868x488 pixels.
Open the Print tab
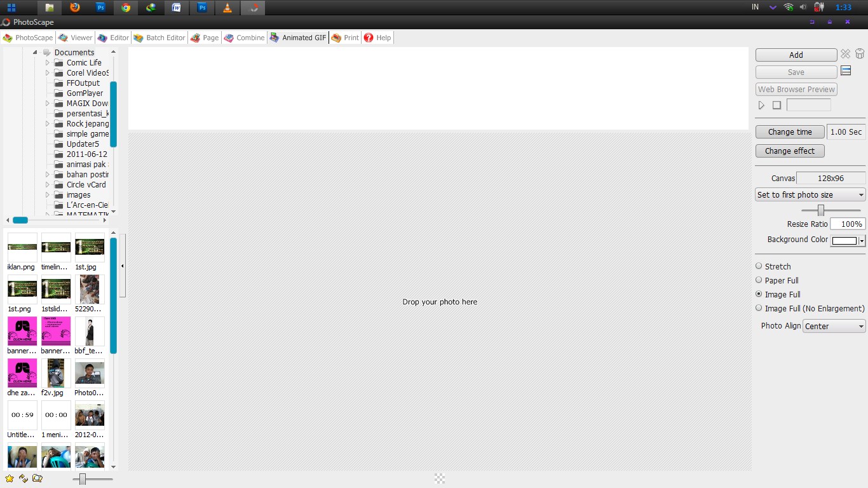(x=345, y=37)
